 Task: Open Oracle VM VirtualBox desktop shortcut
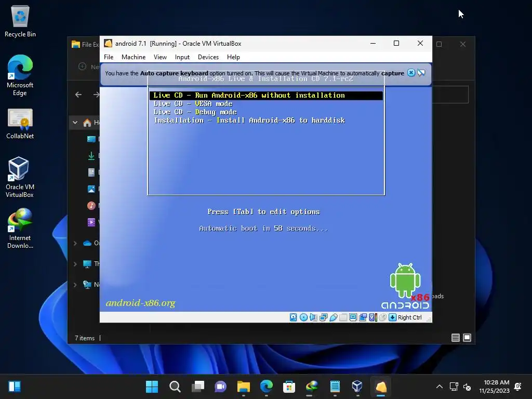point(20,177)
